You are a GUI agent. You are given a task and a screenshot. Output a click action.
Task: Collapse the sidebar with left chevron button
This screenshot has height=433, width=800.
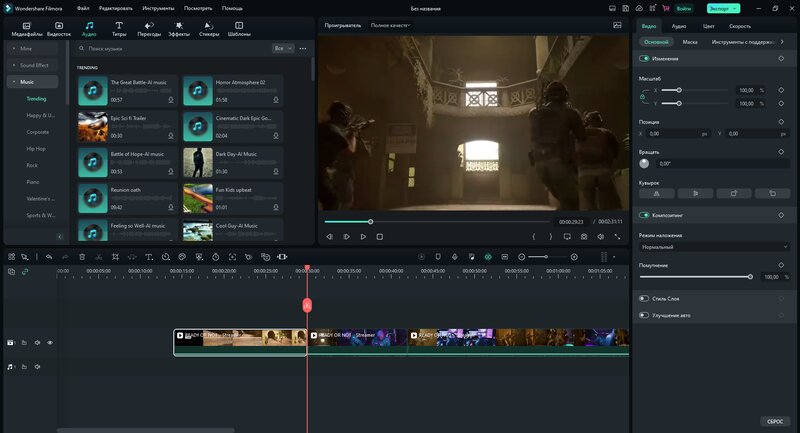click(x=60, y=237)
